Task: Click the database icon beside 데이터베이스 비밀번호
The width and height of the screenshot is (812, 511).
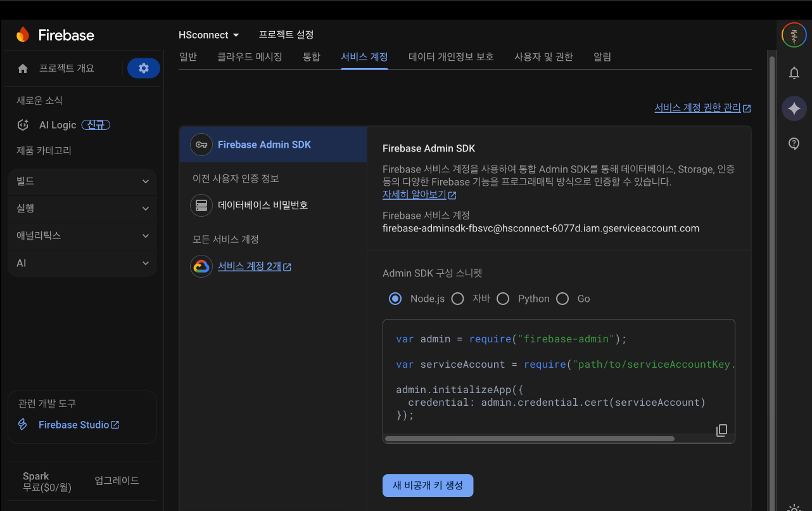Action: [201, 205]
